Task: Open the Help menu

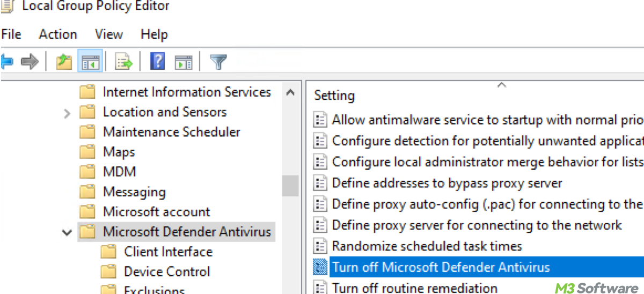Action: click(x=154, y=34)
